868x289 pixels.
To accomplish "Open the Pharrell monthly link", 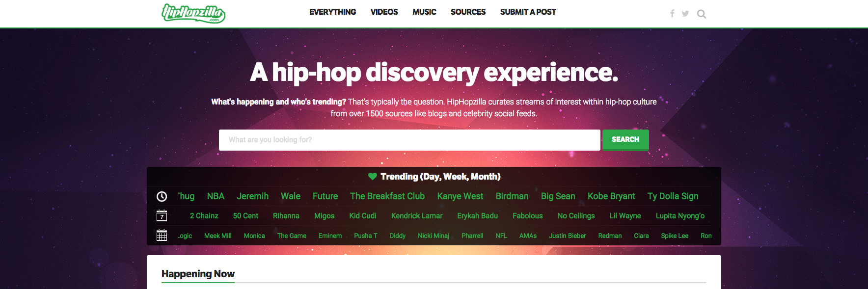I will [x=472, y=236].
